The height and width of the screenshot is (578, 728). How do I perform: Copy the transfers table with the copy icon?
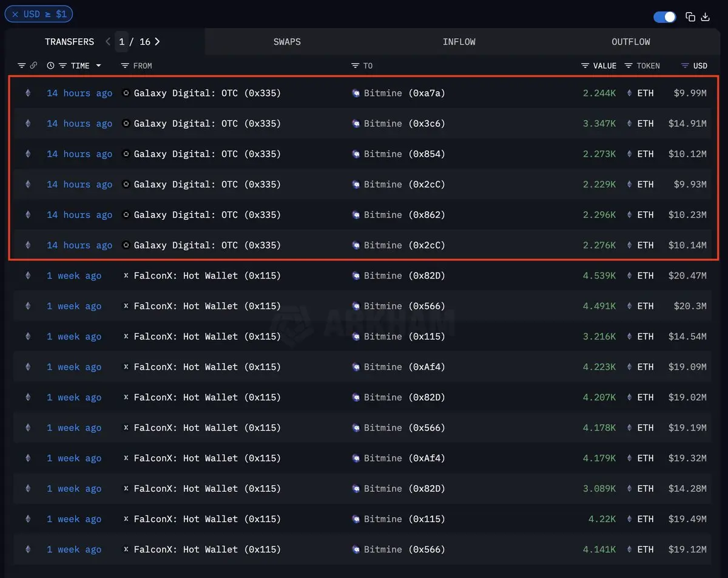click(x=690, y=17)
